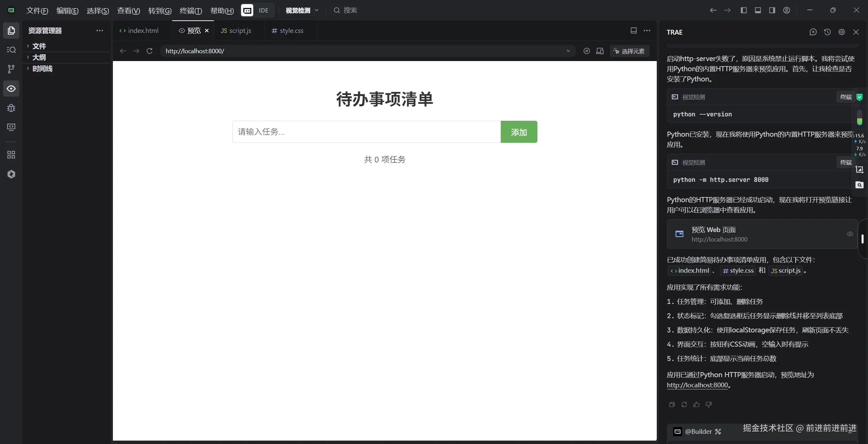The height and width of the screenshot is (444, 868).
Task: Open TRAE panel settings gear
Action: [x=842, y=32]
